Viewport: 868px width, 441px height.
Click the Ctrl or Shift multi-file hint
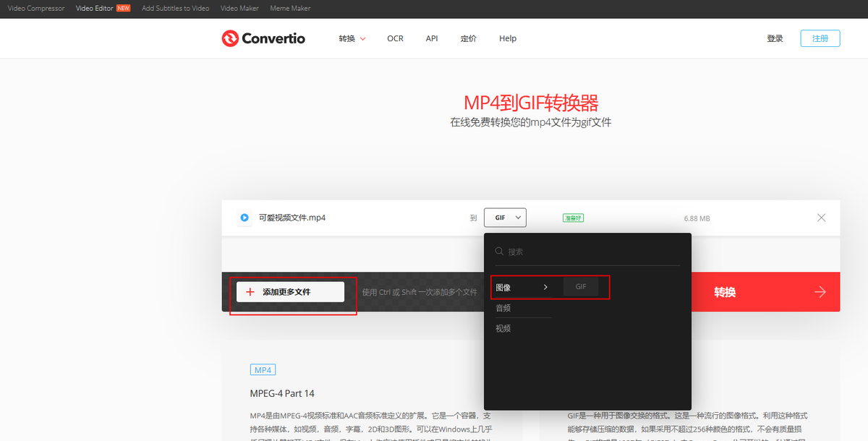click(x=420, y=292)
